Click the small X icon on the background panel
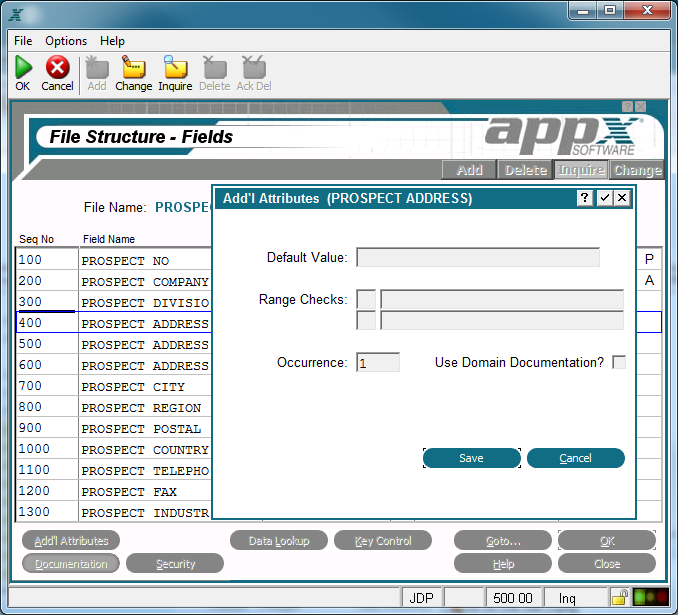This screenshot has width=678, height=615. pos(641,106)
